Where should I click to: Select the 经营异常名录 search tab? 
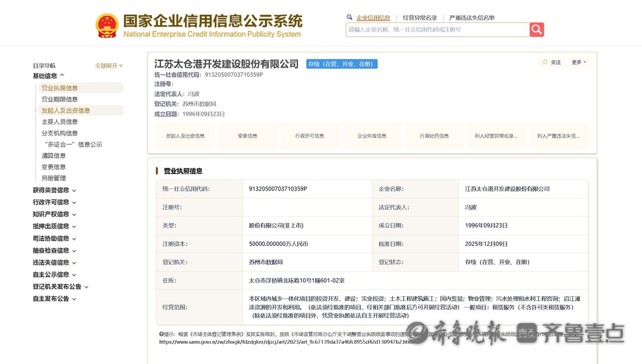(x=420, y=18)
